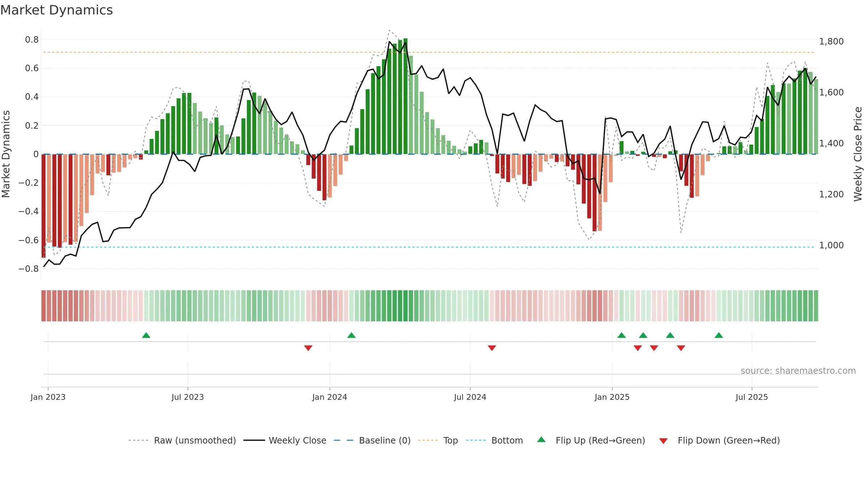
Task: Click the first flip-up marker after Jan 2025
Action: pos(622,335)
